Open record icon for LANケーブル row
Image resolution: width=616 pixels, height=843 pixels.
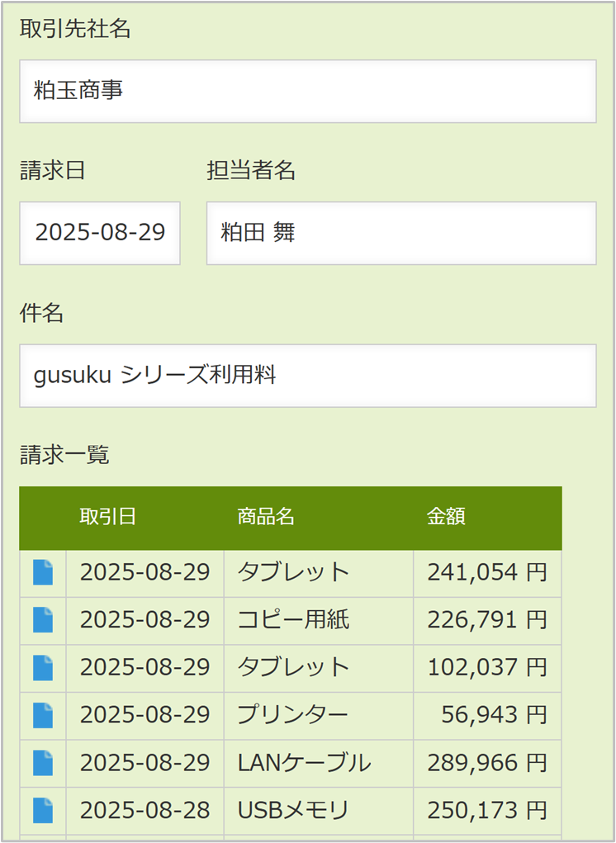pyautogui.click(x=43, y=763)
